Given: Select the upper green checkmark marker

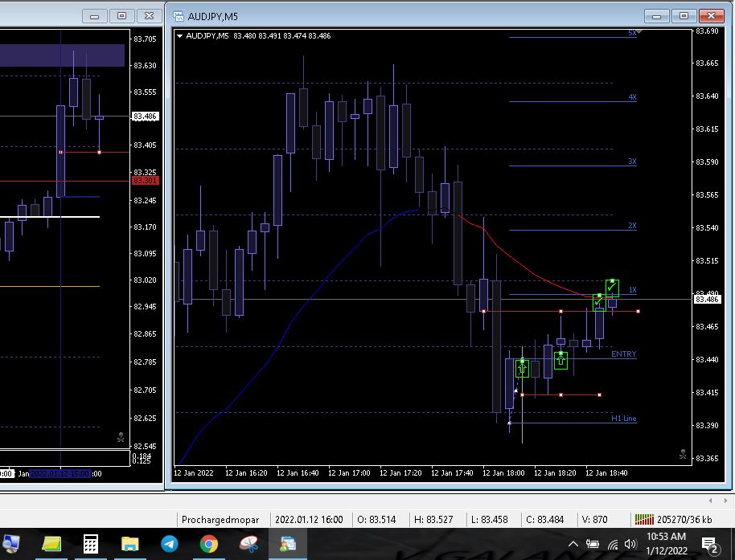Looking at the screenshot, I should point(612,287).
